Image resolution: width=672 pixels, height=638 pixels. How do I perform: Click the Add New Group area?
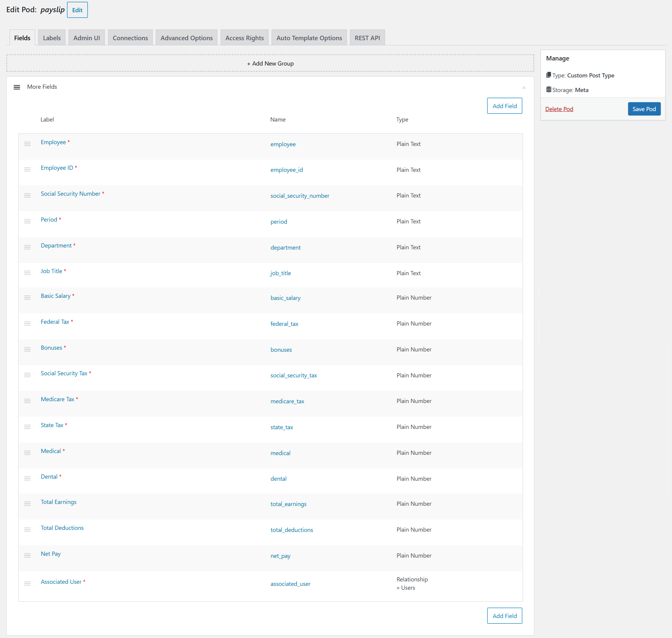[x=270, y=64]
